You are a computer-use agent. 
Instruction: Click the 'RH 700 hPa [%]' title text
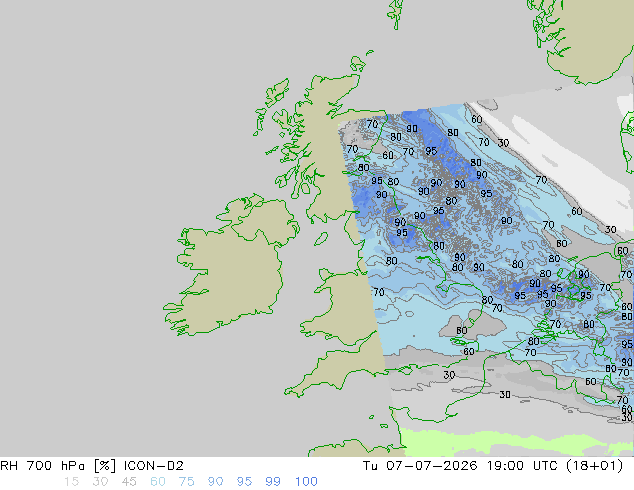click(x=58, y=466)
